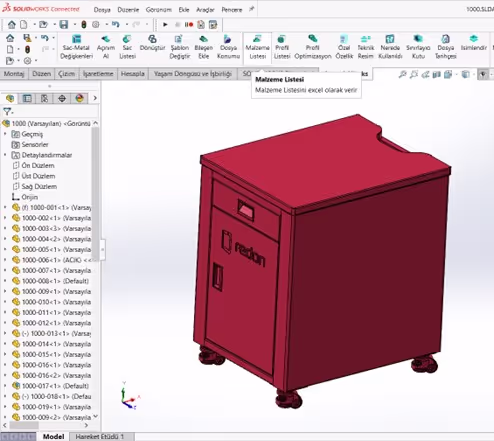494x441 pixels.
Task: Open the Dosya Konumu tool
Action: (228, 47)
